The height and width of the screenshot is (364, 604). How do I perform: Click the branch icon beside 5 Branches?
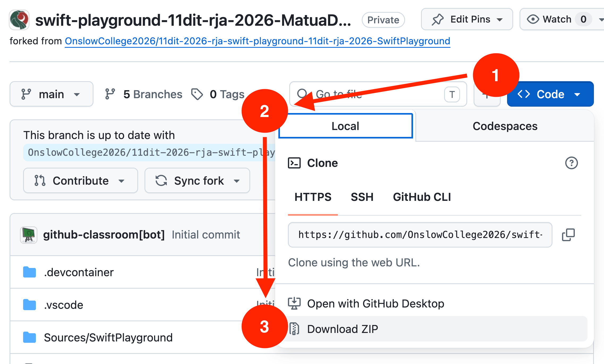[x=110, y=94]
